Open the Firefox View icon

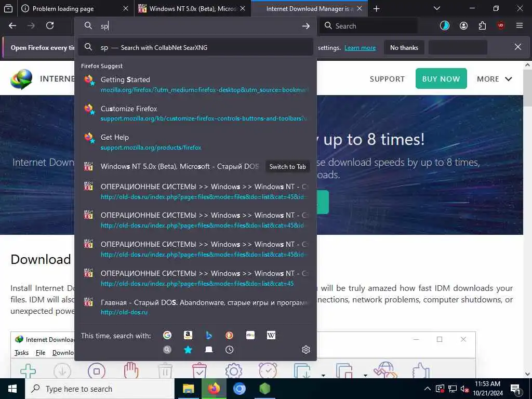click(x=8, y=8)
